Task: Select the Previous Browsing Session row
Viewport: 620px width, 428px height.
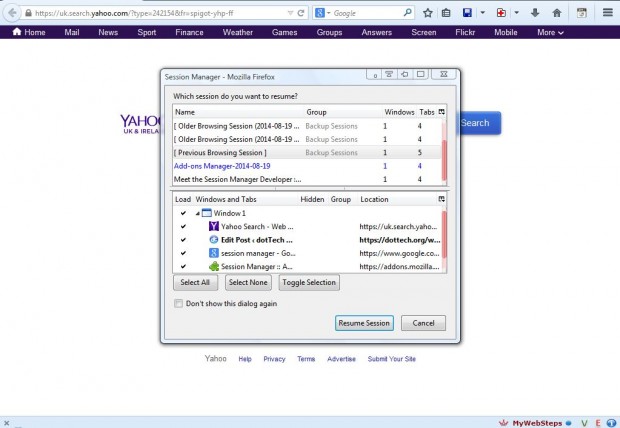Action: 307,153
